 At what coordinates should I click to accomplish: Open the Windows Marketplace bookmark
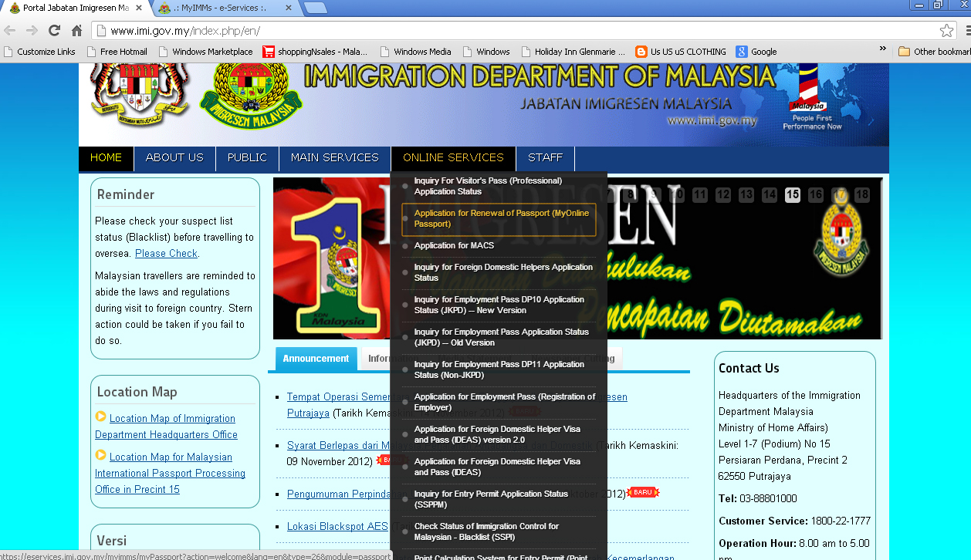click(x=205, y=52)
